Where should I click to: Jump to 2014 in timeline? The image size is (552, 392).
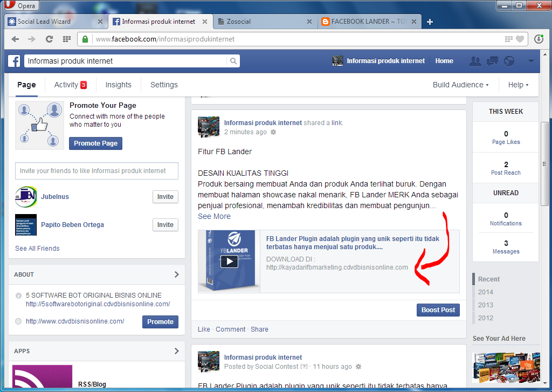486,292
